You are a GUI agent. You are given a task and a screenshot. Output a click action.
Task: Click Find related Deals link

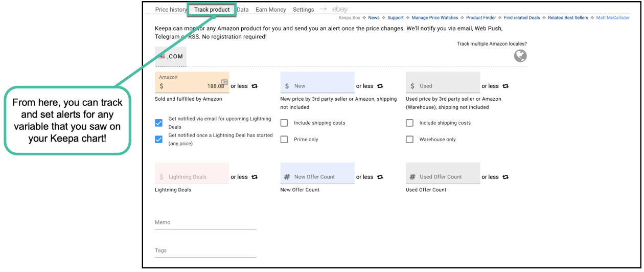pos(522,18)
